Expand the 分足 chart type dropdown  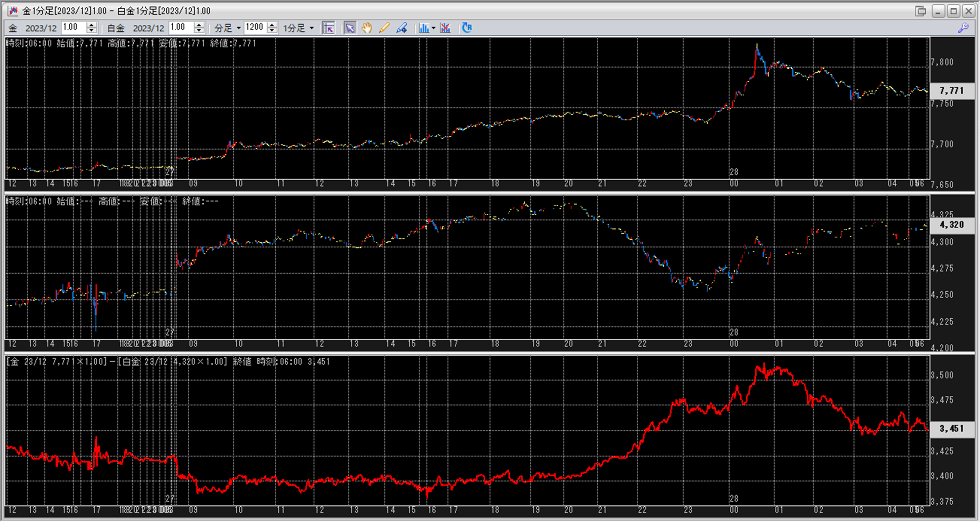238,28
